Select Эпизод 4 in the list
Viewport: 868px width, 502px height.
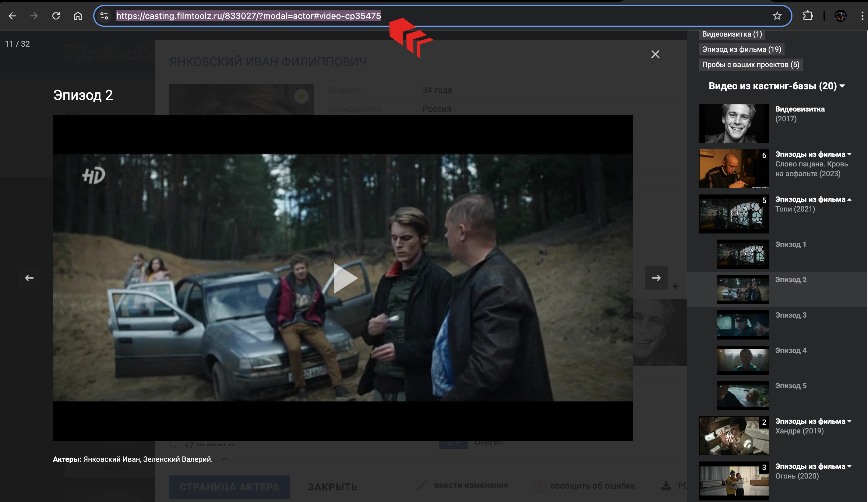point(791,350)
